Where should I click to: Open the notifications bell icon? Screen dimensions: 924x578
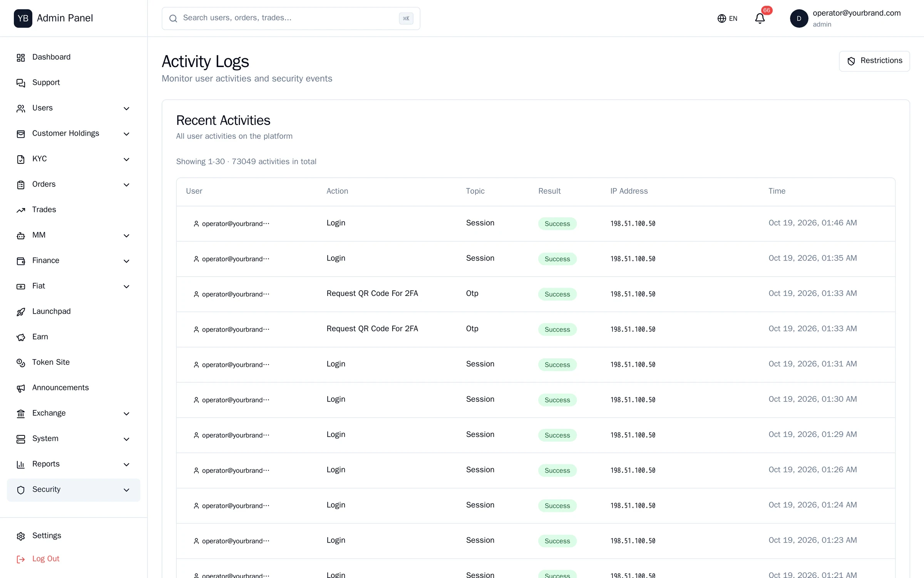pyautogui.click(x=760, y=18)
